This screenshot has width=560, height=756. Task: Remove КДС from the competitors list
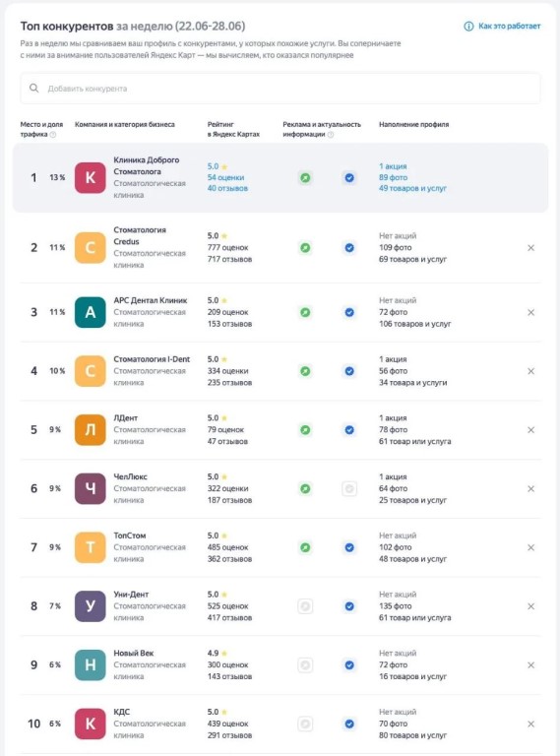[x=530, y=724]
